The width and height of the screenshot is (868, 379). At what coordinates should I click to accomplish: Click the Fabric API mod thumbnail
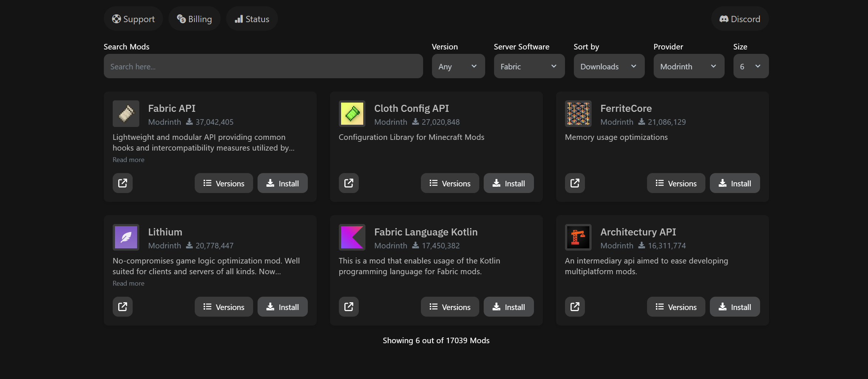click(126, 114)
